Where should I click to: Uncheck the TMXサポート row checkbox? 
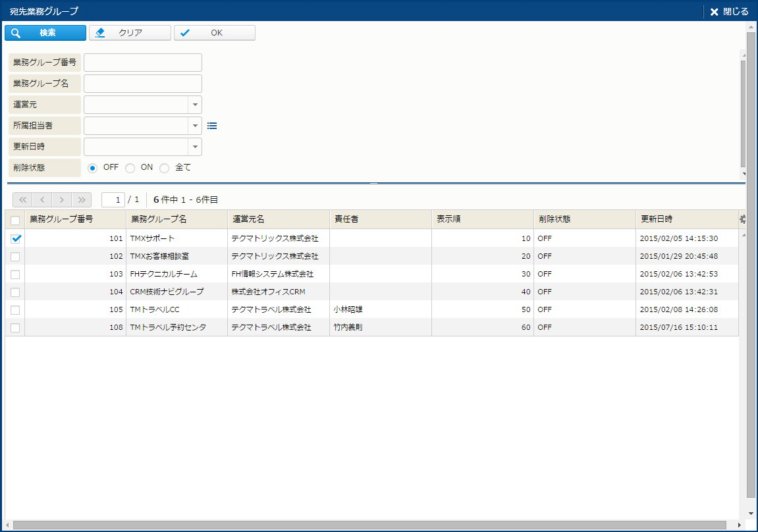[16, 238]
